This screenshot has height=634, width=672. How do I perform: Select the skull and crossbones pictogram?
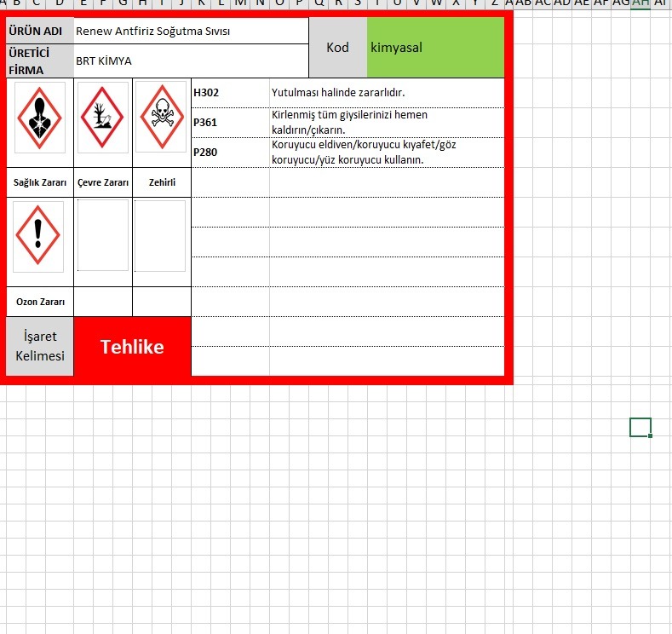(x=162, y=117)
